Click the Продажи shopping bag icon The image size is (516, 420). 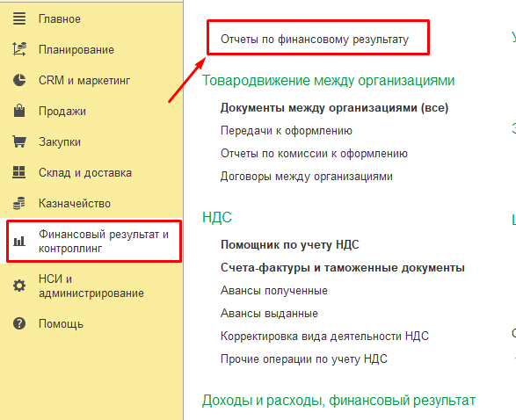point(19,111)
